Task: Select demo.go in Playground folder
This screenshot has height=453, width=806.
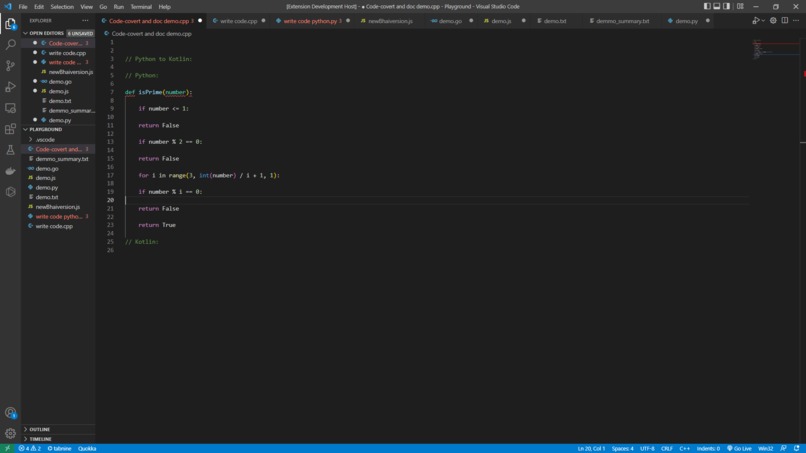Action: [58, 168]
